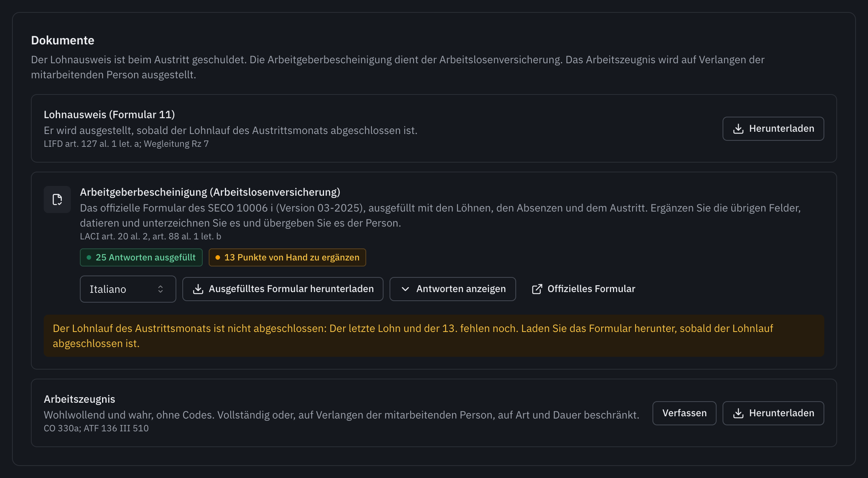Screen dimensions: 868x478
Task: Click the 'LIFD art. 127 al. 1 let. a' reference
Action: point(92,144)
